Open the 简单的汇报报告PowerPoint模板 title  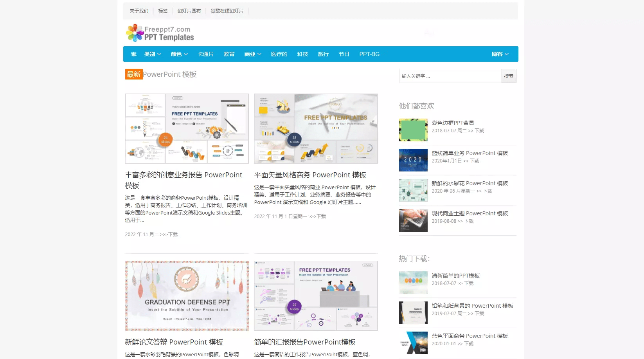pyautogui.click(x=305, y=342)
